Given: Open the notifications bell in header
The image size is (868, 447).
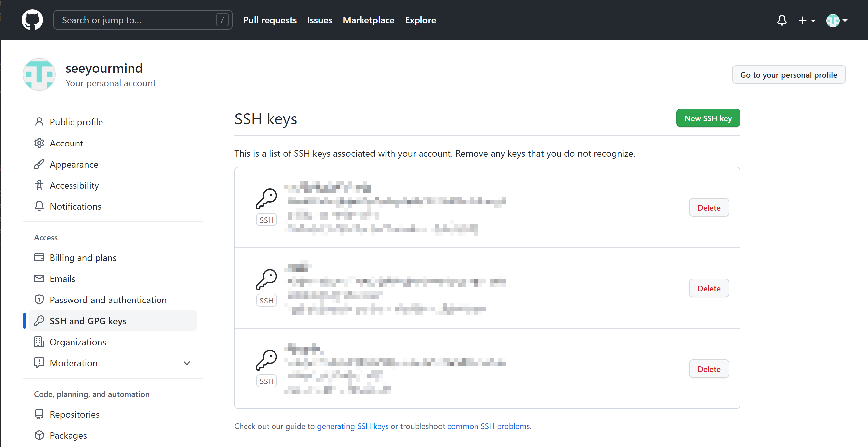Looking at the screenshot, I should point(782,20).
